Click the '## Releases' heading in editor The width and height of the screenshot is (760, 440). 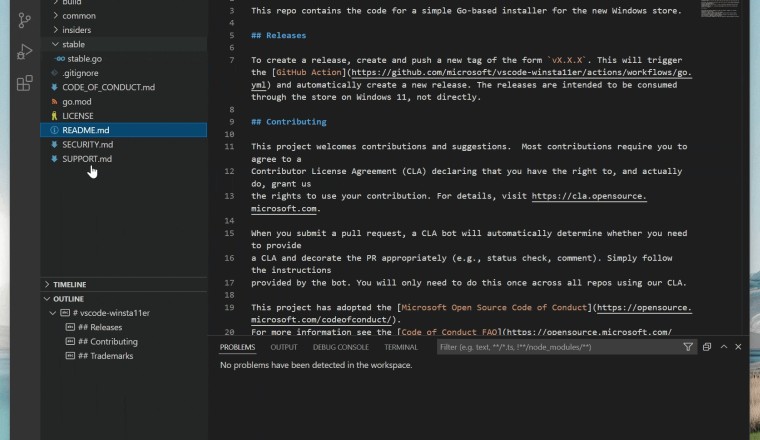click(x=278, y=35)
